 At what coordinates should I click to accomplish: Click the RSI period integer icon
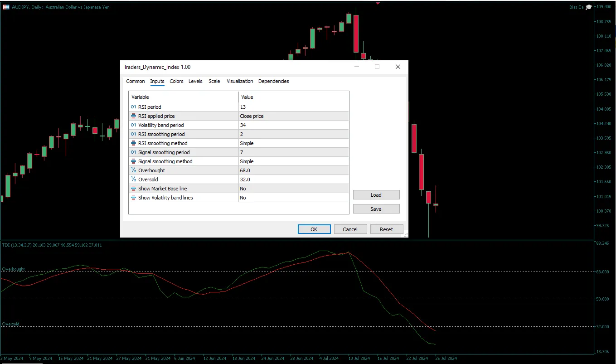pos(133,107)
